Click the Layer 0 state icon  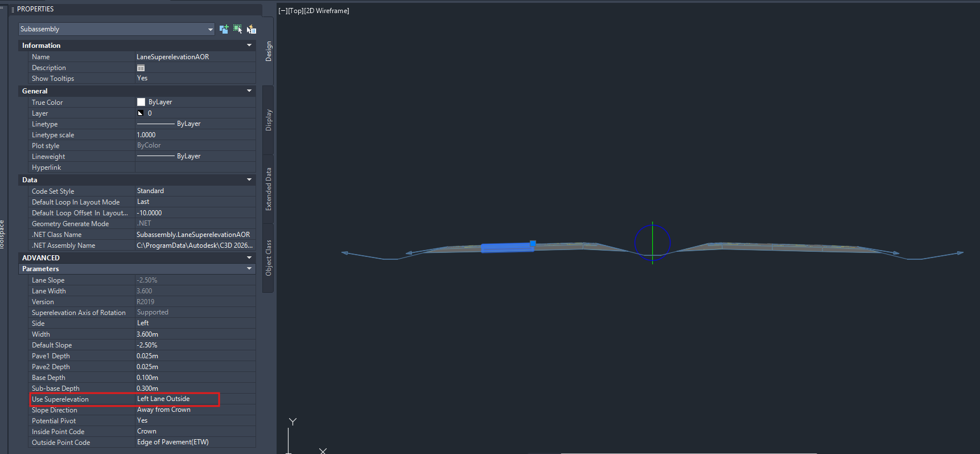tap(141, 113)
